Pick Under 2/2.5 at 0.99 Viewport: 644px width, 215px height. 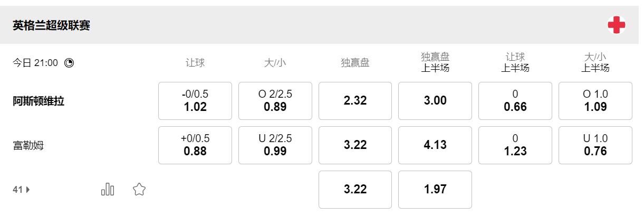click(x=275, y=145)
